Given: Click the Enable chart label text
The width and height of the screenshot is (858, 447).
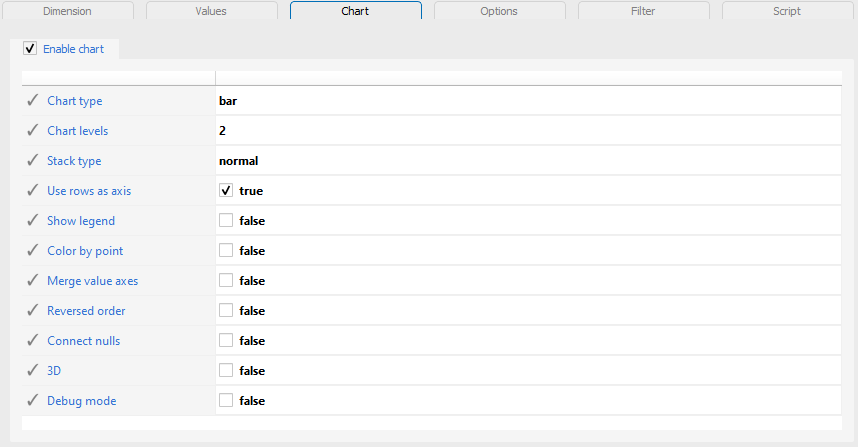Looking at the screenshot, I should (73, 49).
